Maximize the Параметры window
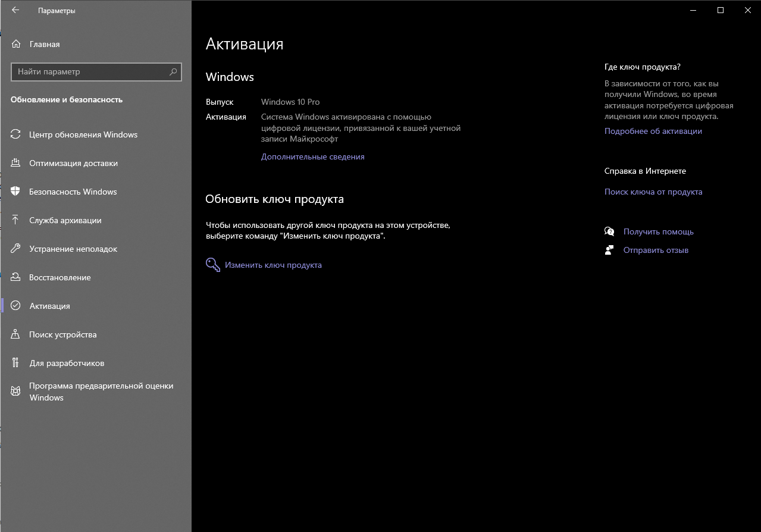Viewport: 761px width, 532px height. (x=720, y=10)
